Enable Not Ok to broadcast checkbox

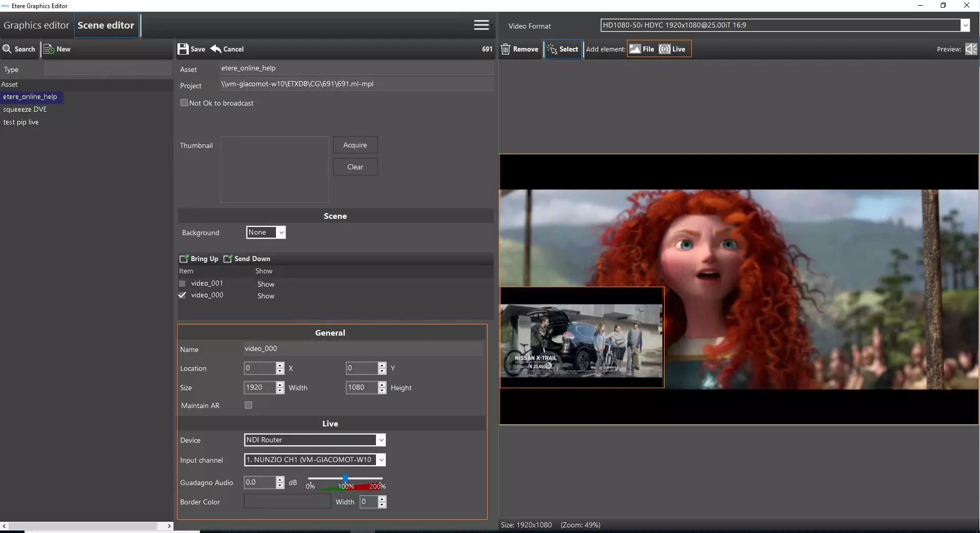pos(184,103)
